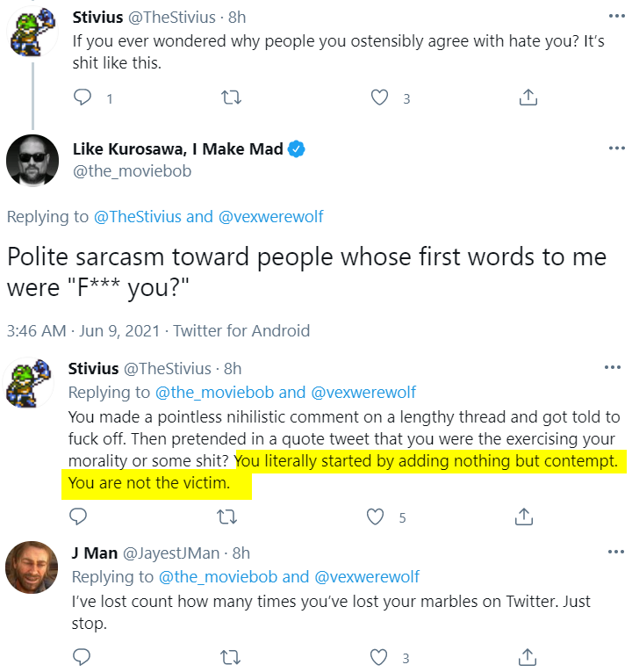This screenshot has width=632, height=672.
Task: Open more options on highlighted Stivius reply
Action: 613,367
